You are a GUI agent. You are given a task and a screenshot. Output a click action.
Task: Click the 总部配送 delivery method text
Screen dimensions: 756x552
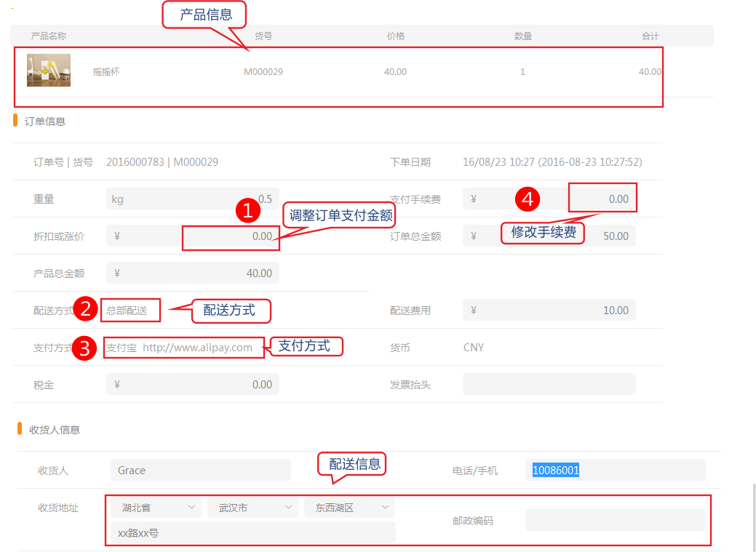point(127,311)
